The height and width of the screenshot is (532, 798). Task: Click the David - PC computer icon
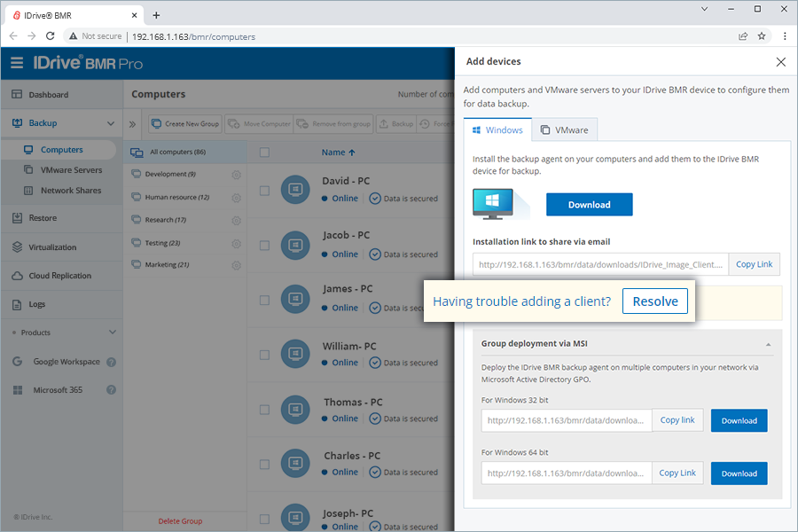click(295, 190)
